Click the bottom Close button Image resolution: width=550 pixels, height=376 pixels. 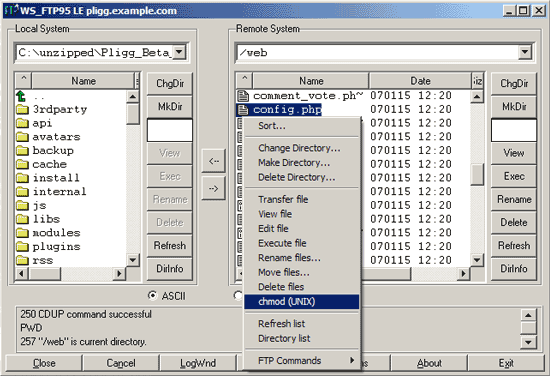44,363
